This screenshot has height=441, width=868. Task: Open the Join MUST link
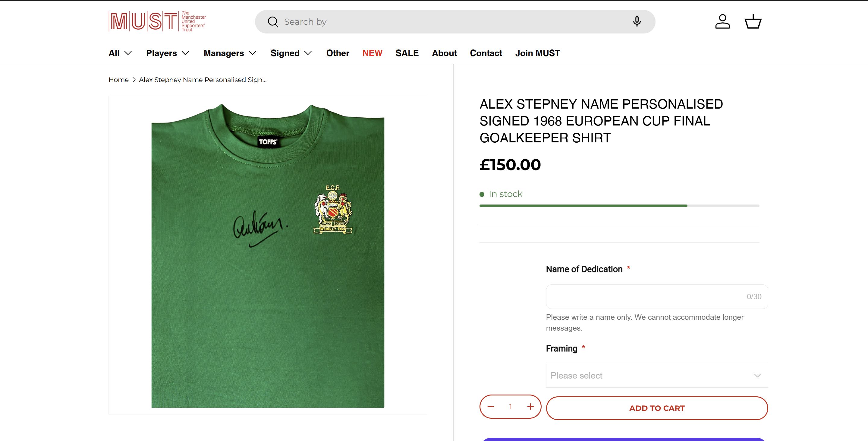[537, 53]
